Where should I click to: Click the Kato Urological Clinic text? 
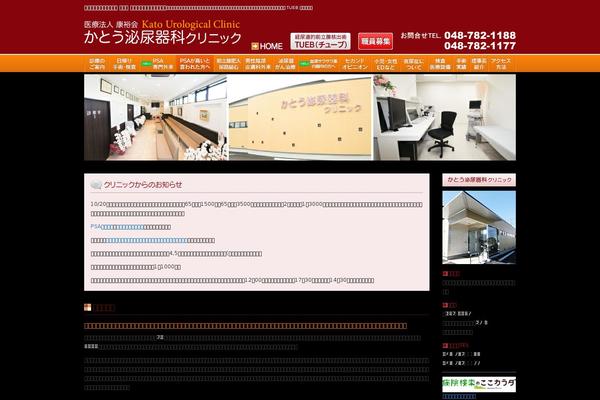191,24
